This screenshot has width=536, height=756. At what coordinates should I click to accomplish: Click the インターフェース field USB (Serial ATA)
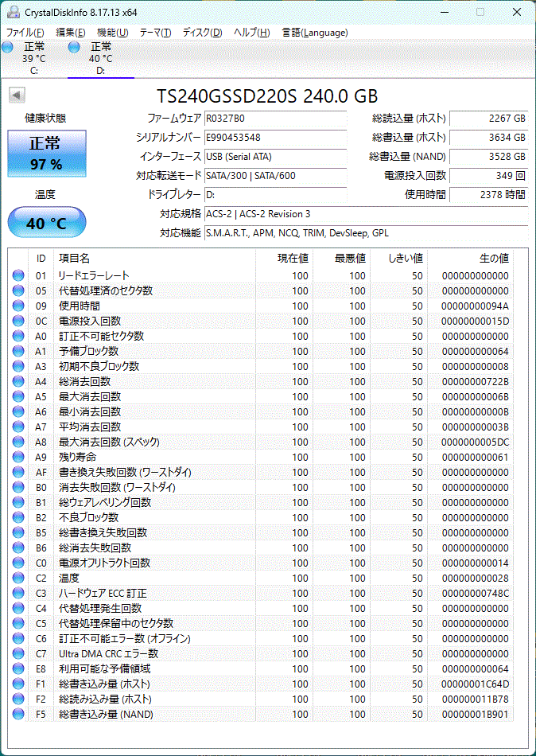[275, 157]
